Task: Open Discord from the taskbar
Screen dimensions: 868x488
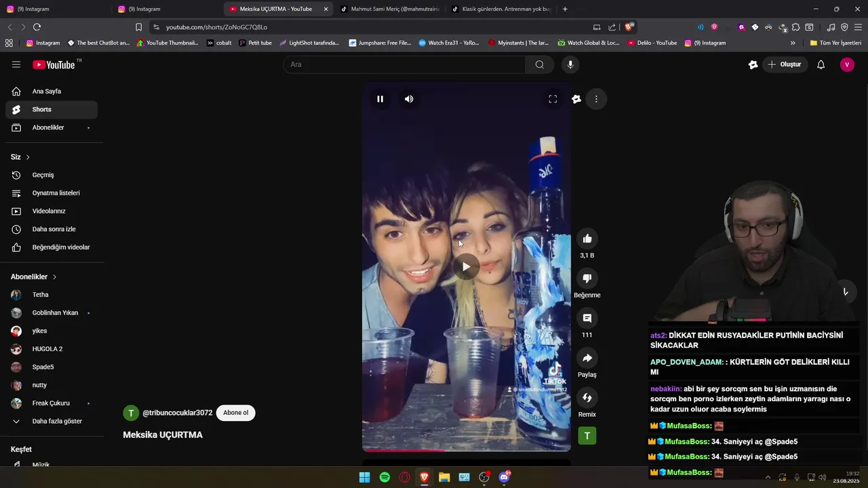Action: coord(504,477)
